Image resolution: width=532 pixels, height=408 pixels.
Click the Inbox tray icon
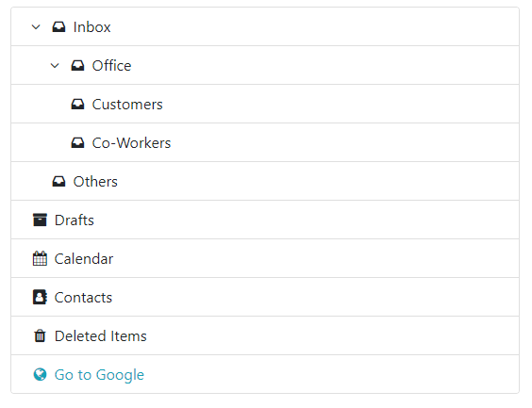tap(58, 27)
